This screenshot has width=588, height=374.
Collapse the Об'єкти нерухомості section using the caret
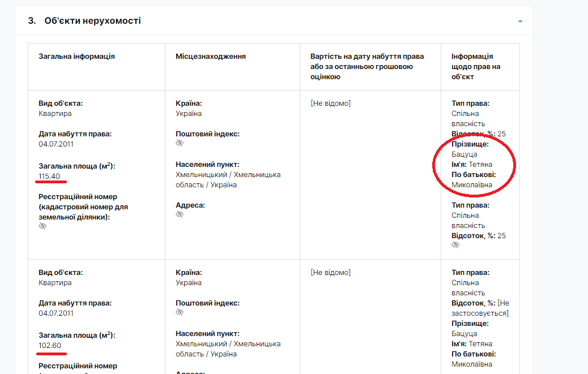(x=520, y=21)
